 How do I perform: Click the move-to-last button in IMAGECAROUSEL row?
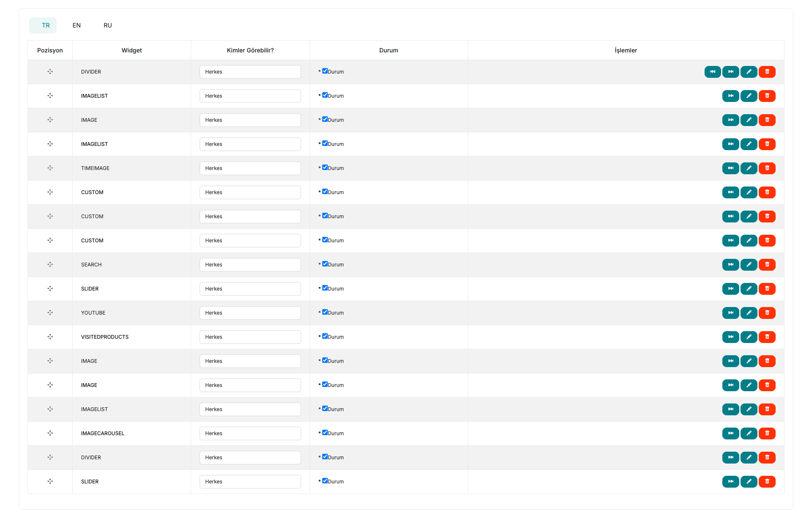tap(730, 433)
